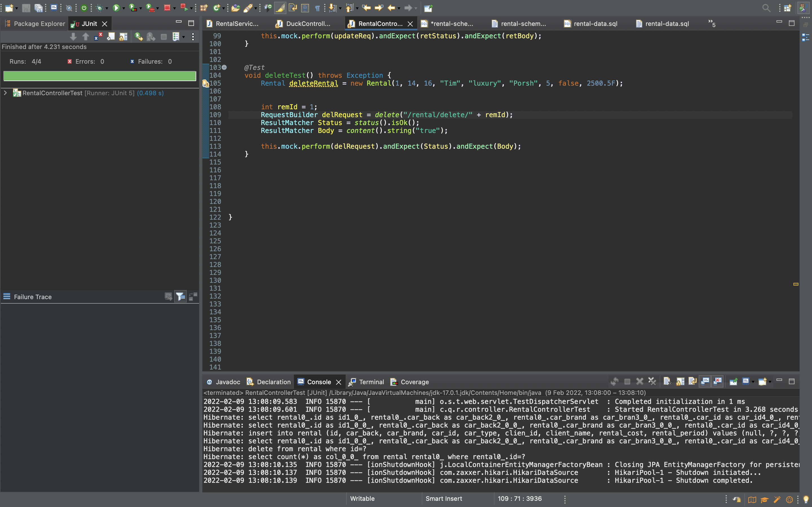Open JUnit view menu (three dots)

tap(193, 37)
